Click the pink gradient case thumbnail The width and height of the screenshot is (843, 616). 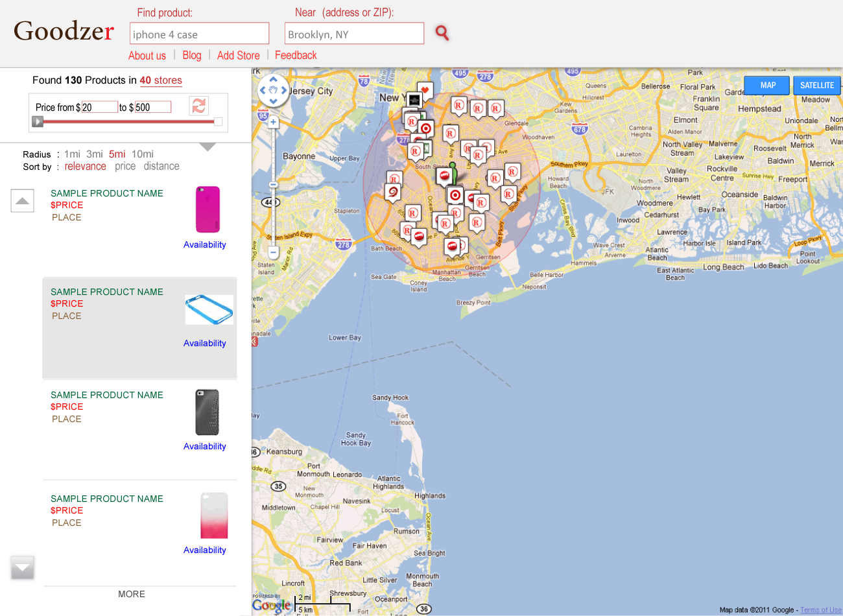click(x=215, y=515)
